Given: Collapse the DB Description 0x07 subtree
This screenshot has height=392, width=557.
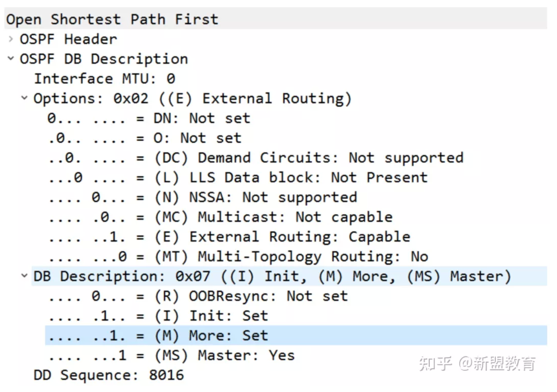Looking at the screenshot, I should coord(24,276).
